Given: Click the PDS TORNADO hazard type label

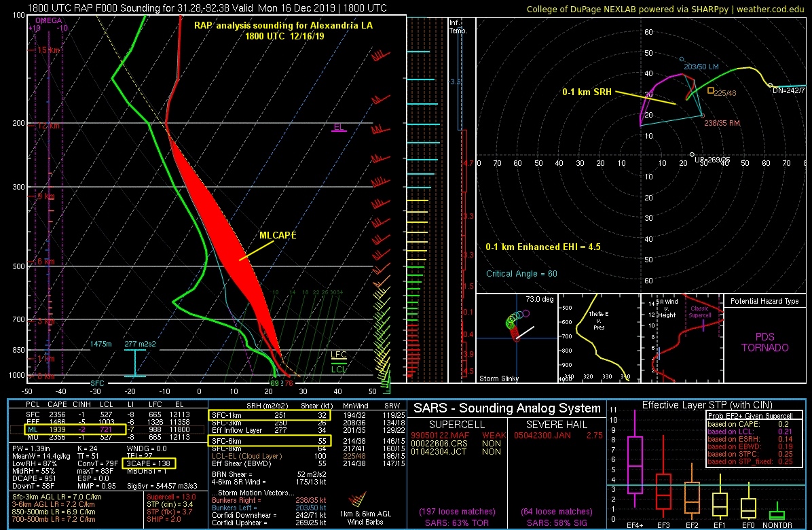Looking at the screenshot, I should pos(764,342).
